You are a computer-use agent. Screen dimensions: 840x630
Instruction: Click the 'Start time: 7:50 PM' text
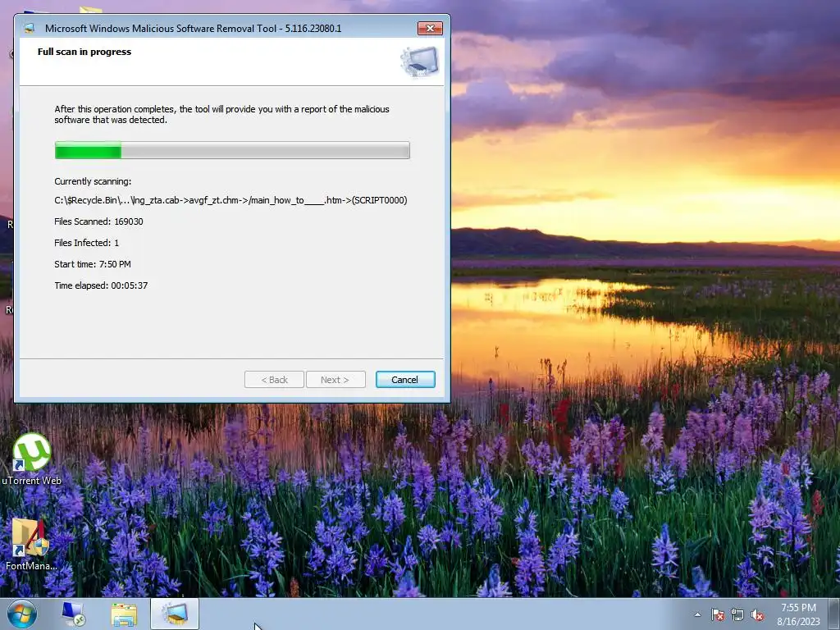coord(92,264)
